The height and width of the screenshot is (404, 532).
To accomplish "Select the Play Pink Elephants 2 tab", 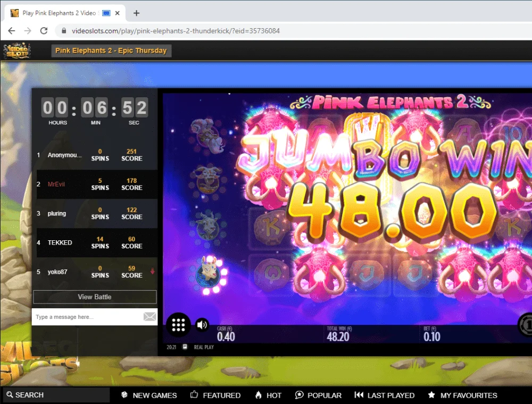I will [x=65, y=13].
